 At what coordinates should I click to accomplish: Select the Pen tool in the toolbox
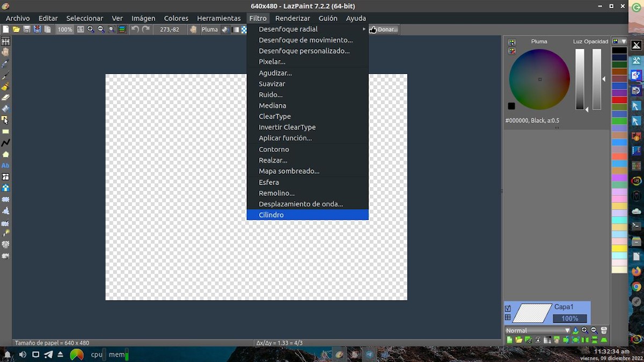click(x=5, y=75)
